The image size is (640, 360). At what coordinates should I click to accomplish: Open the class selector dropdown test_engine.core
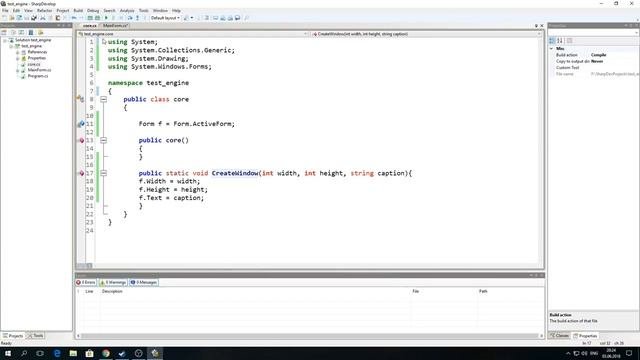coord(193,34)
